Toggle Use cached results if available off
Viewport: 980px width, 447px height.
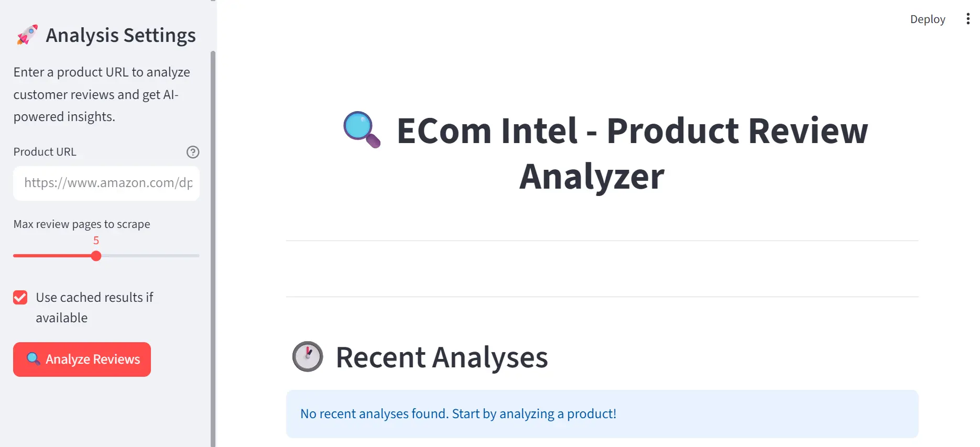tap(19, 297)
